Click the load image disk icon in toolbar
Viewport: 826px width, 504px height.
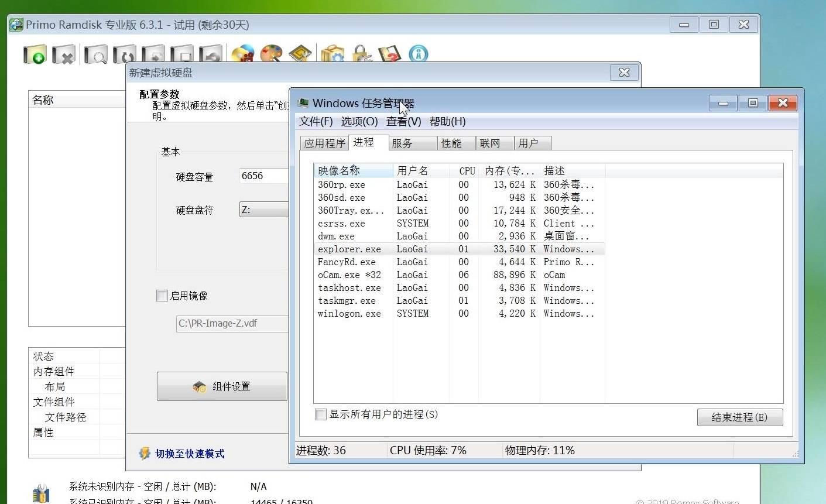tap(153, 54)
